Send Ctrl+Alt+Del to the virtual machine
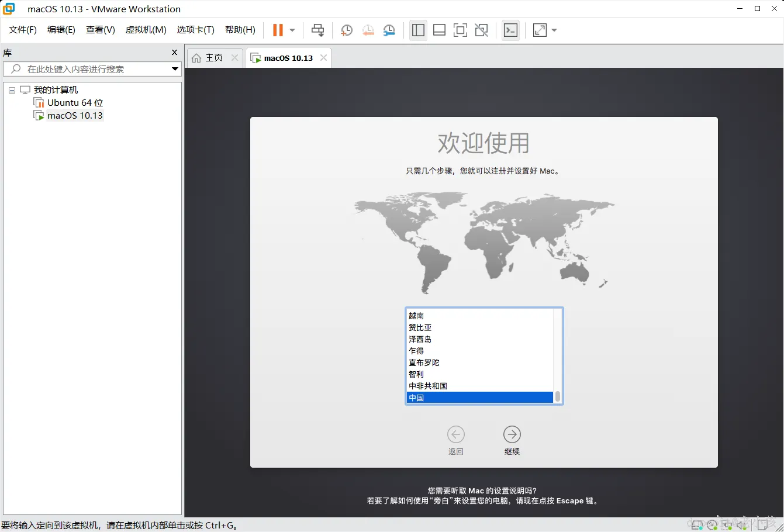 click(317, 30)
